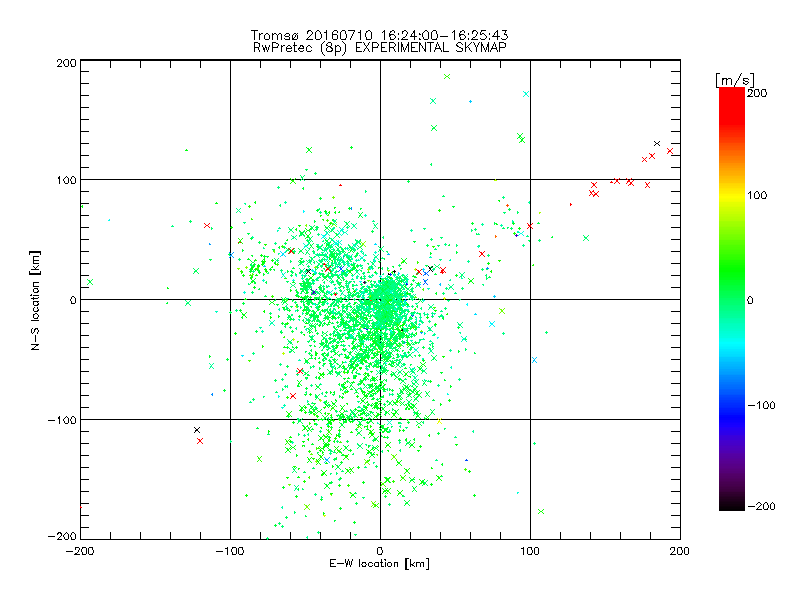Screen dimensions: 800x600
Task: Click the 'E-W location [km]' axis label
Action: [x=379, y=563]
